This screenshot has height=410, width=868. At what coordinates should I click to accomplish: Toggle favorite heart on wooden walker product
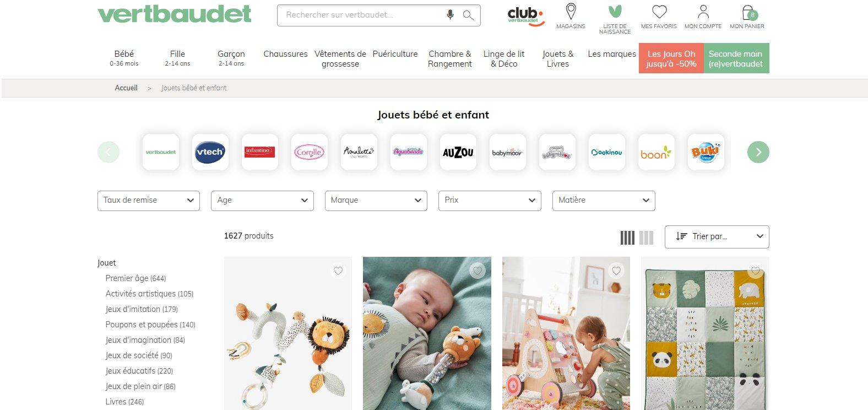616,271
